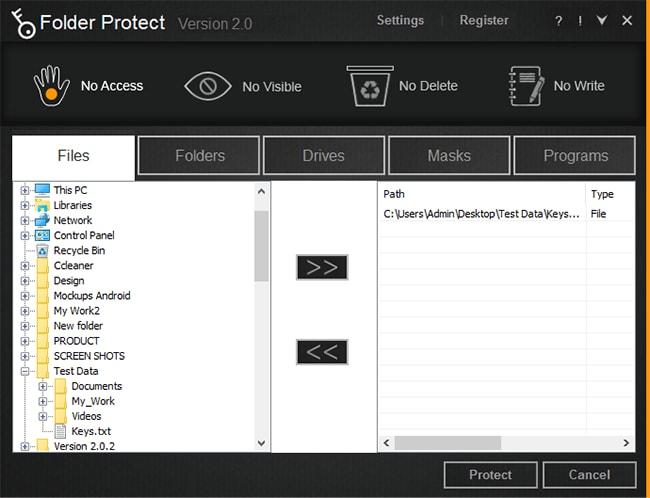Select the Version 2.0.2 tree item

pyautogui.click(x=84, y=447)
